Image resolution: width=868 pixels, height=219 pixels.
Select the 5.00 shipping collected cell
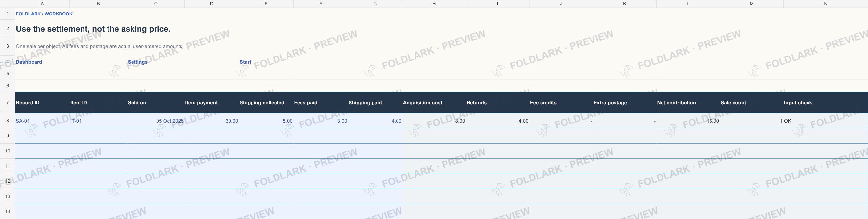[266, 121]
